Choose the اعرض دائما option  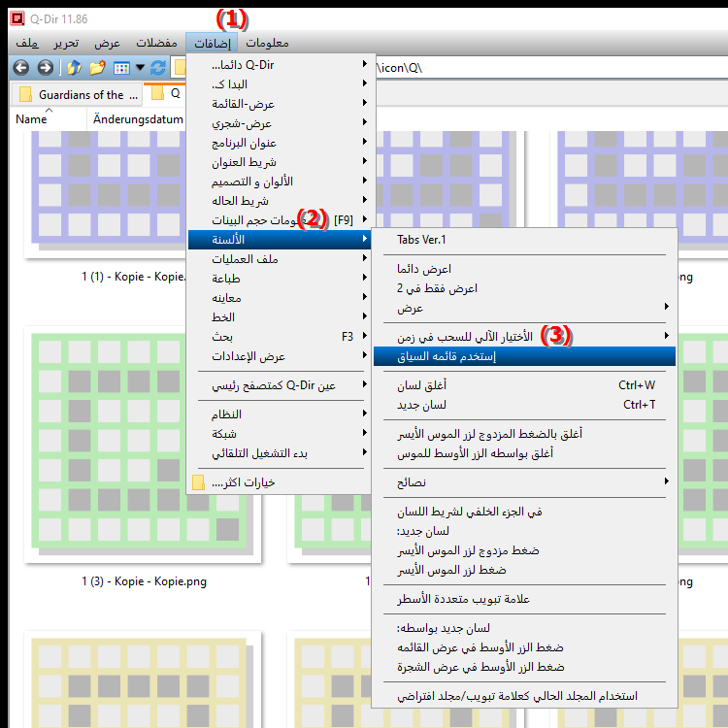click(524, 269)
